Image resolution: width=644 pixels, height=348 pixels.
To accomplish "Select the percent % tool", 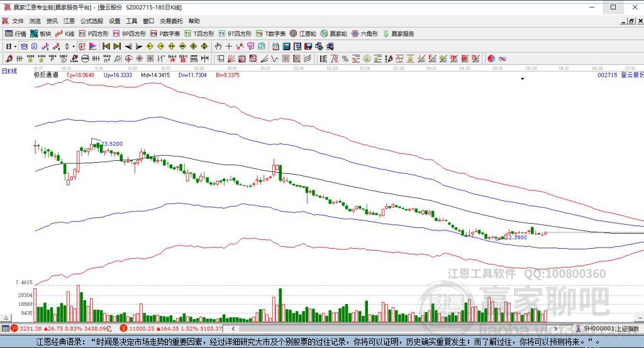I will [x=345, y=58].
